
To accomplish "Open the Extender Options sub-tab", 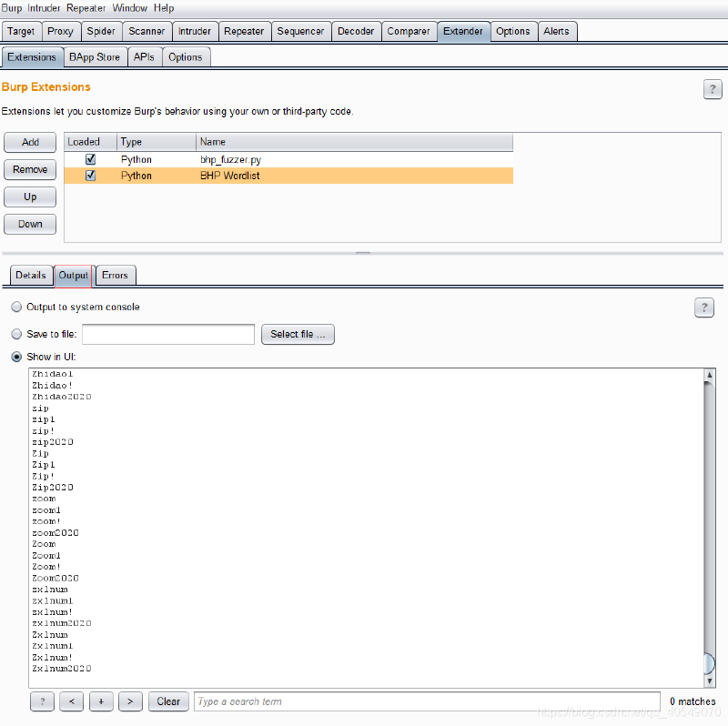I will [x=186, y=57].
